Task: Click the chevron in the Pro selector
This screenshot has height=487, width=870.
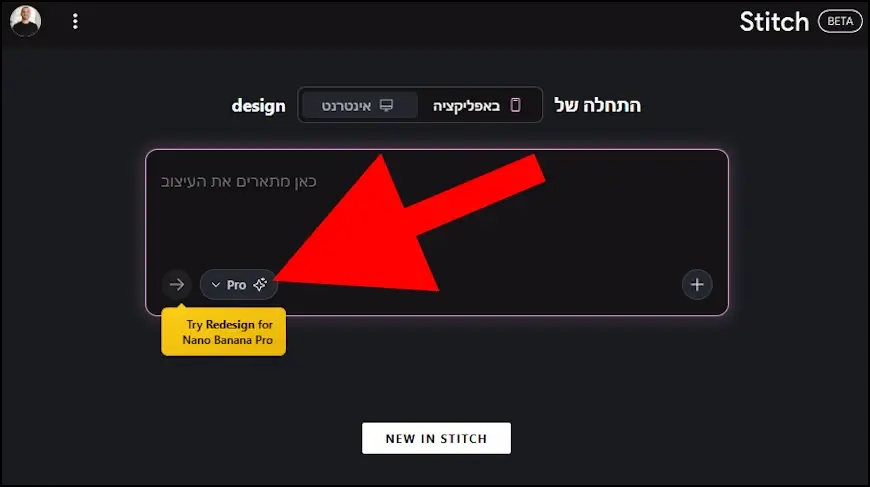Action: (215, 285)
